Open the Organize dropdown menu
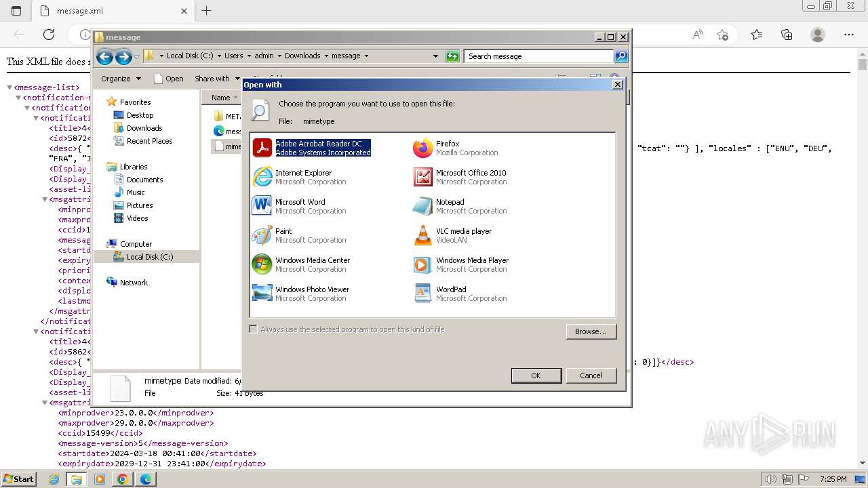Image resolution: width=868 pixels, height=488 pixels. (x=121, y=79)
